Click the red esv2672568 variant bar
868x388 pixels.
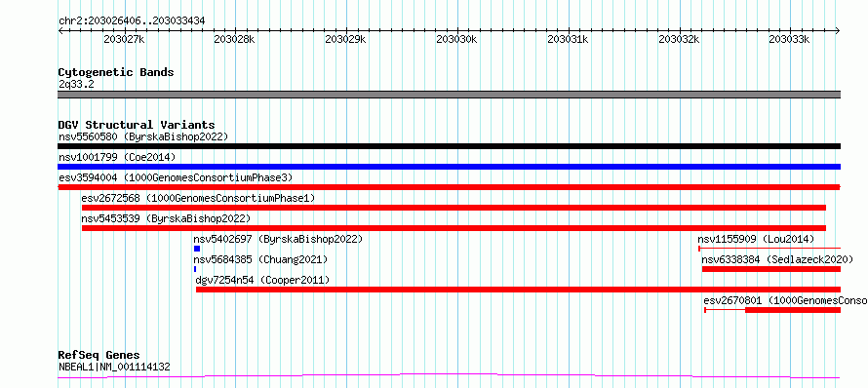pos(454,208)
